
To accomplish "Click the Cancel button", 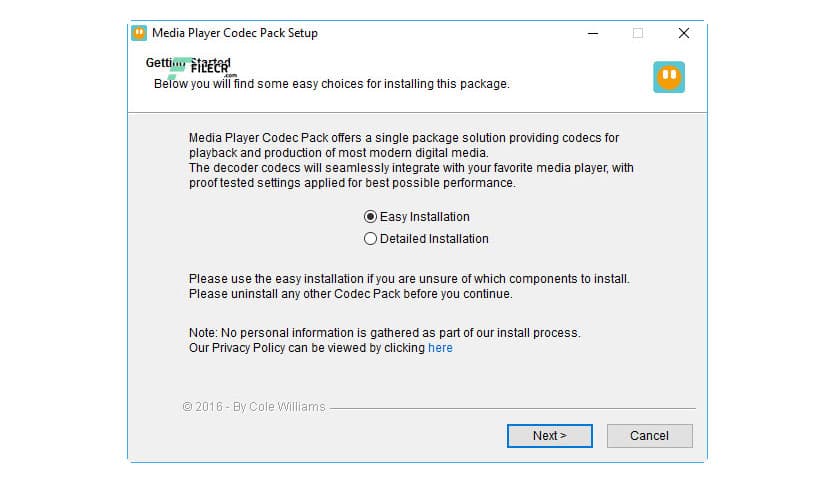I will pos(649,436).
